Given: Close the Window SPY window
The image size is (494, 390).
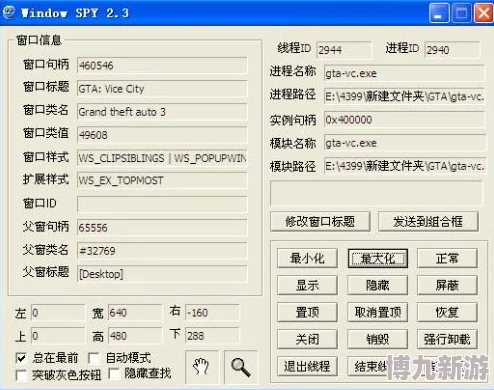Looking at the screenshot, I should pyautogui.click(x=484, y=13).
